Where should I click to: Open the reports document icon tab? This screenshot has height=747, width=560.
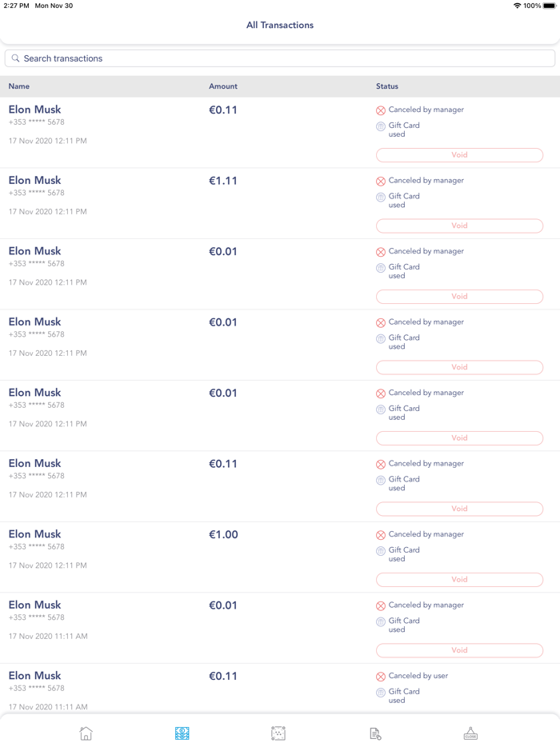coord(375,733)
